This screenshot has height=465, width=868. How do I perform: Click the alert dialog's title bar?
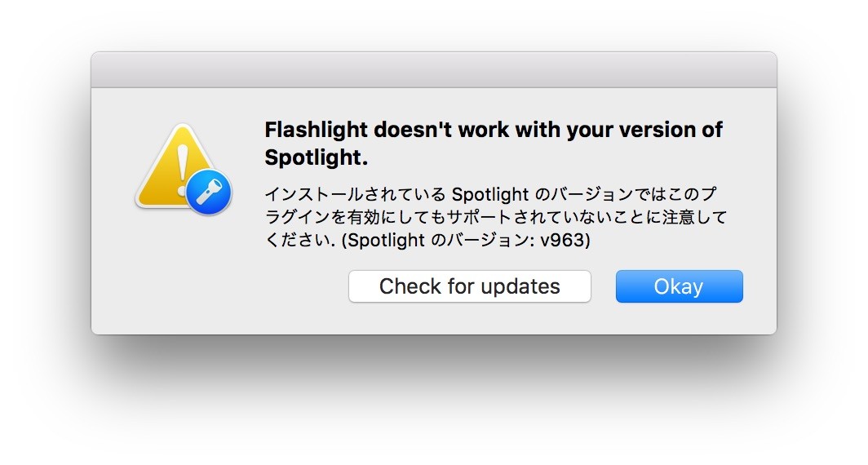pyautogui.click(x=433, y=69)
